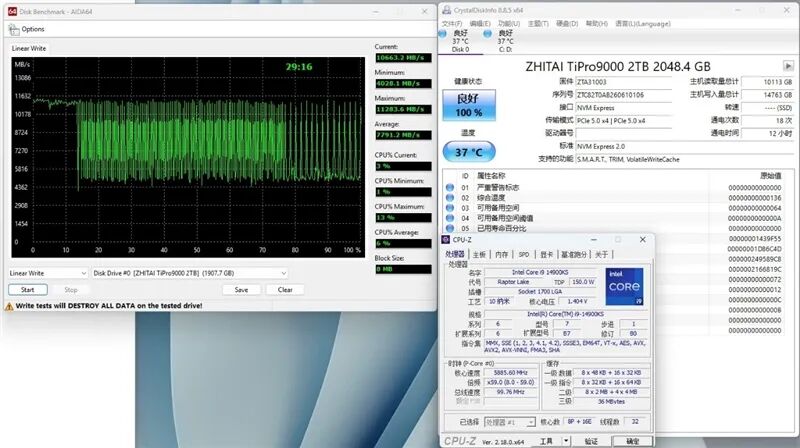
Task: Click the 验证 button in CPU-Z
Action: [591, 441]
